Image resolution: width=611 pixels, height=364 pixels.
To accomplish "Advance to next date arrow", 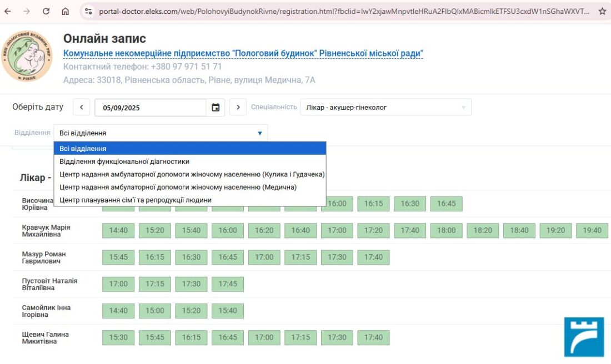I will tap(238, 108).
